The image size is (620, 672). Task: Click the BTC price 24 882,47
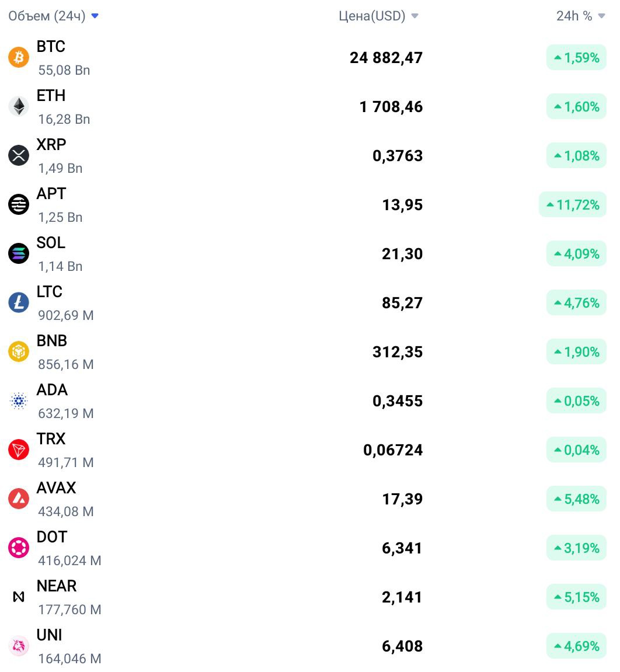pos(386,58)
